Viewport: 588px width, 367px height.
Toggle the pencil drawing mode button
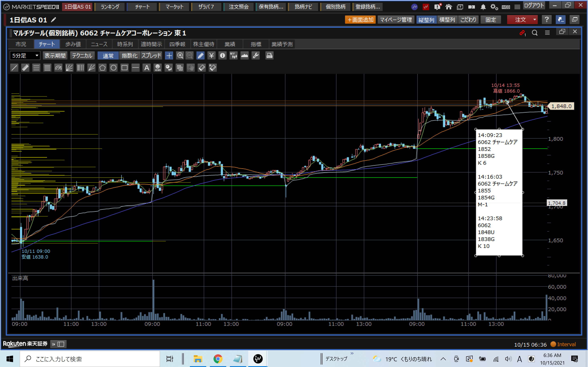tap(200, 56)
